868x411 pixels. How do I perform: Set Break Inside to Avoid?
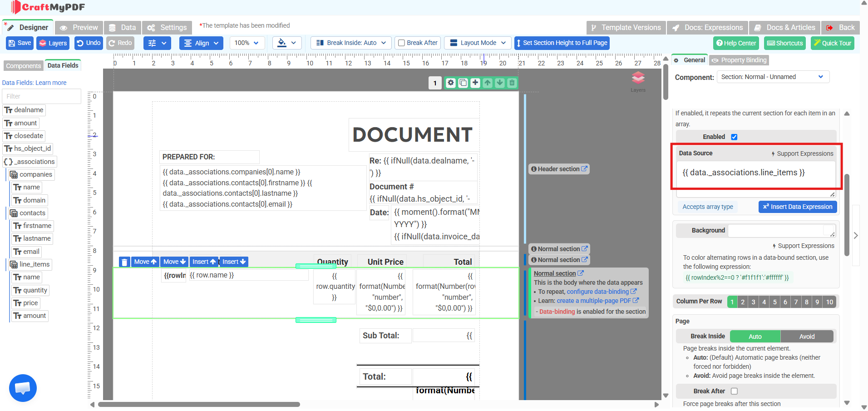click(x=807, y=337)
